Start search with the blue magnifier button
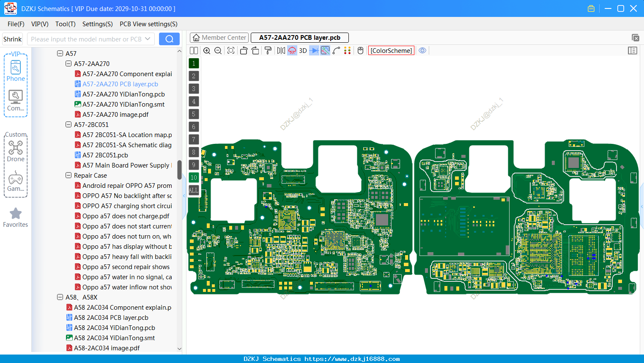This screenshot has width=644, height=363. click(x=169, y=39)
